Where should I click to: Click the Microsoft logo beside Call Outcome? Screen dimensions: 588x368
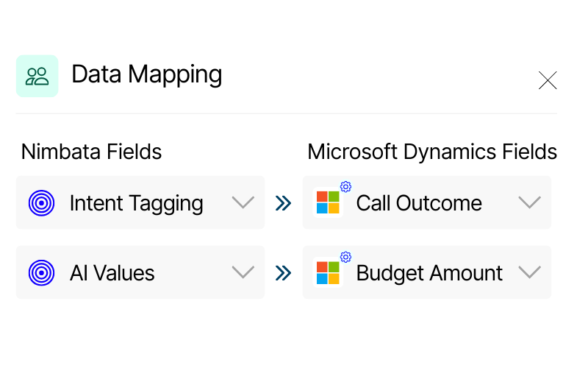[x=328, y=203]
